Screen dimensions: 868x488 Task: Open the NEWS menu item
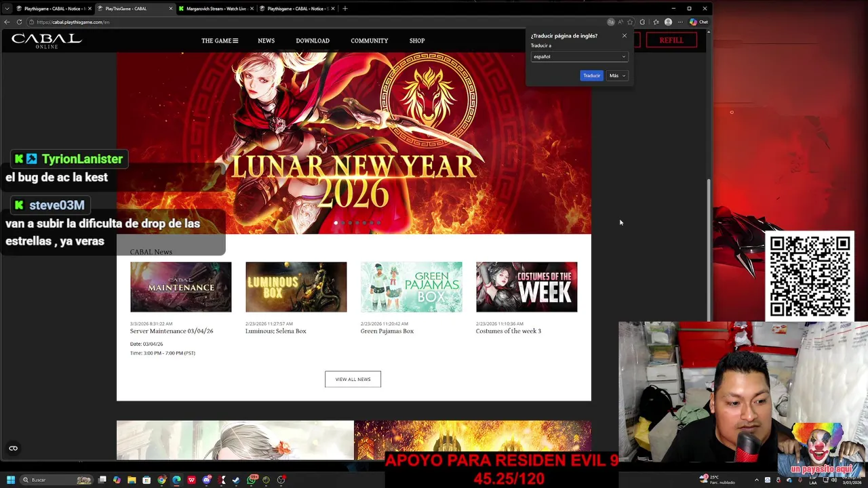(x=266, y=41)
